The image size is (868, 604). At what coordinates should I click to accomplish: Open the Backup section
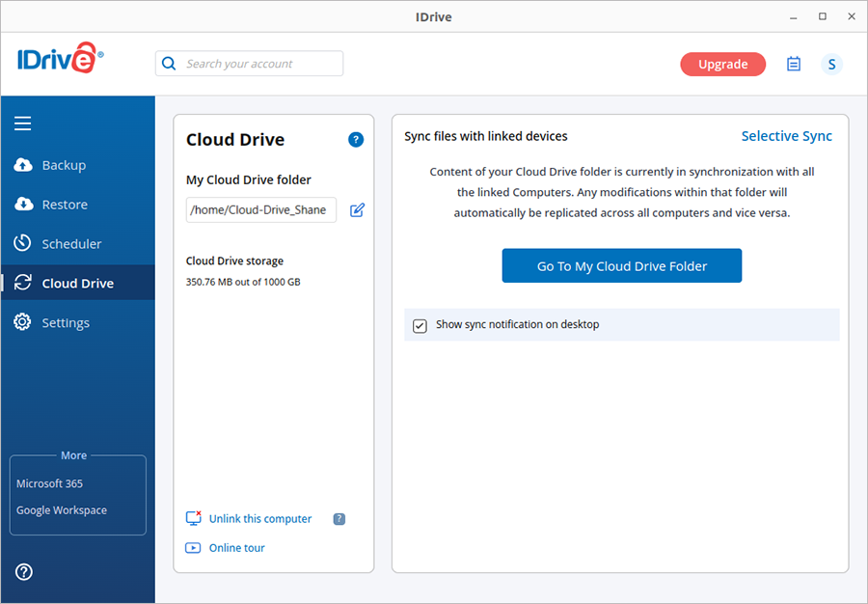[x=64, y=165]
